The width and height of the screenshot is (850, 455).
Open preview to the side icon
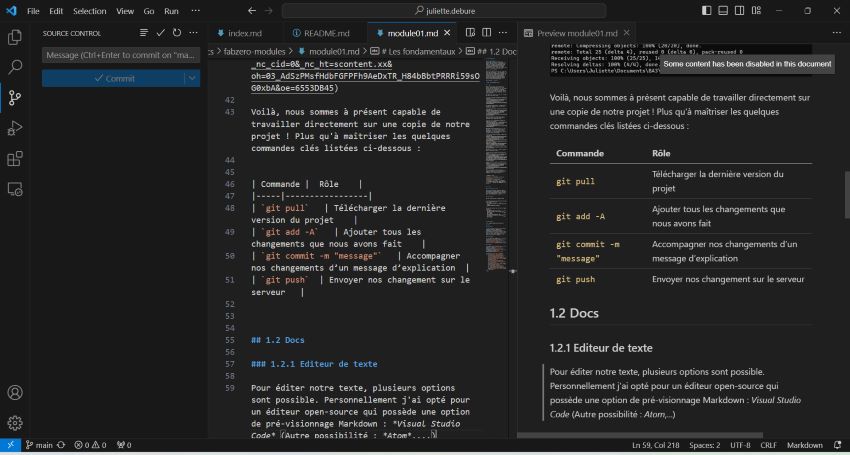point(471,33)
